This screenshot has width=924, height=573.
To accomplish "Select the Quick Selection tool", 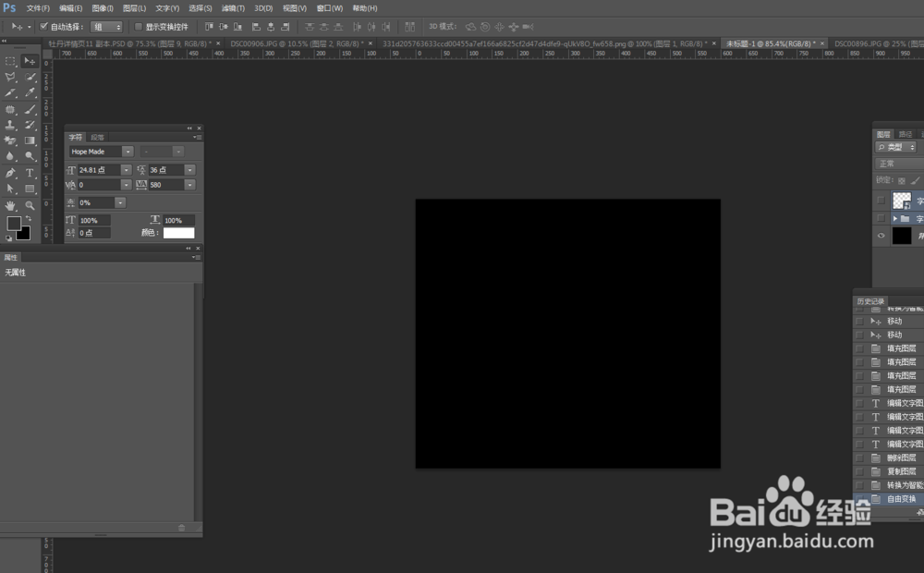I will [x=30, y=77].
